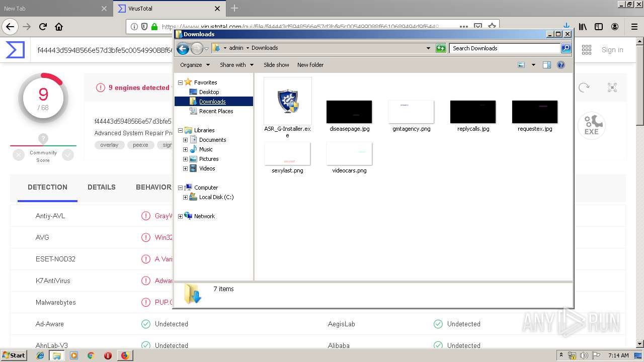
Task: Select diseasepage.jpg thumbnail
Action: click(349, 112)
